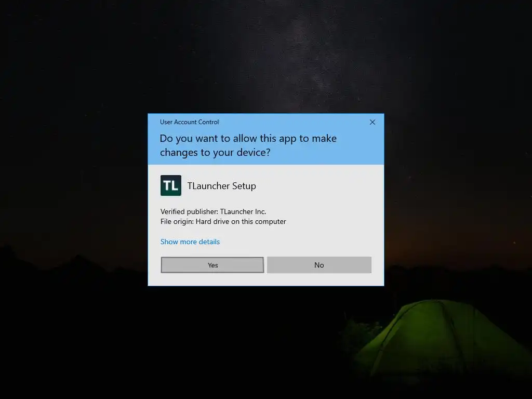Click Yes to allow TLauncher Setup

212,265
